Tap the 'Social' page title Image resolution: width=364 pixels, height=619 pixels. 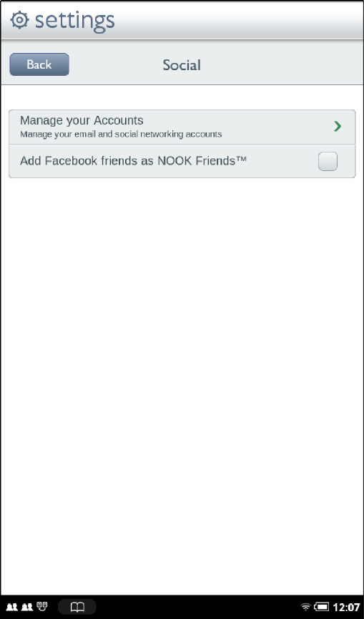[182, 65]
